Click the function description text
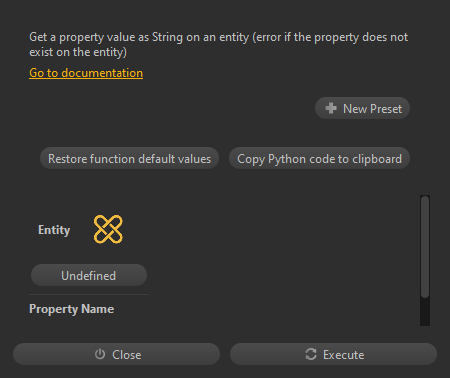The width and height of the screenshot is (450, 378). pyautogui.click(x=218, y=44)
